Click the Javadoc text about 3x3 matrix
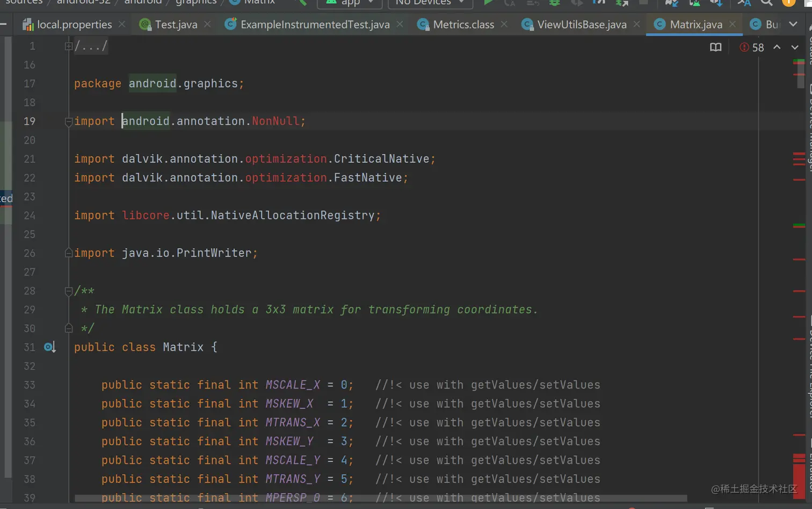The image size is (812, 509). pos(316,310)
